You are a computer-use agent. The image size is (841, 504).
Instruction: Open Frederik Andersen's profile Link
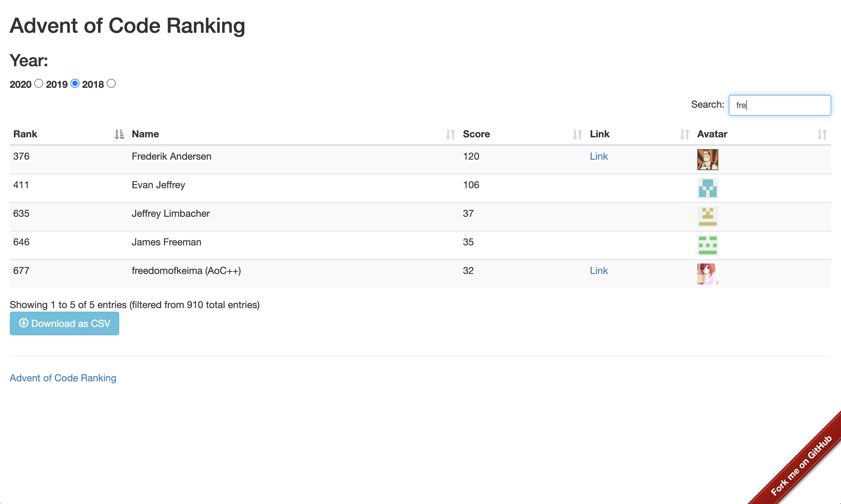point(599,156)
